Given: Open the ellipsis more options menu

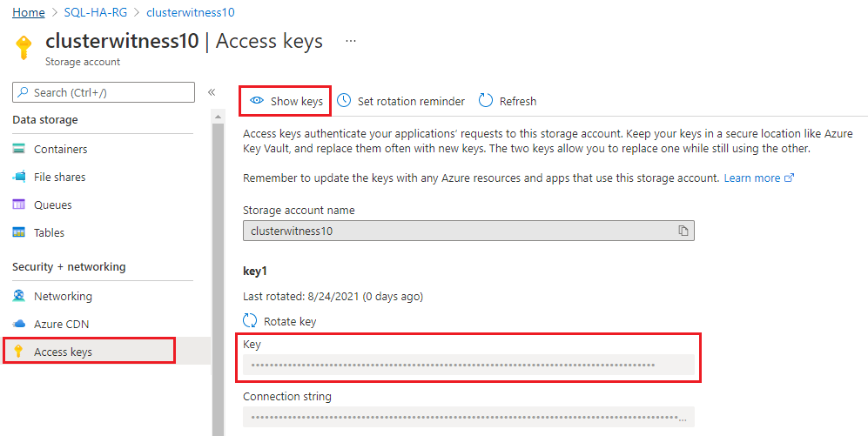Looking at the screenshot, I should click(351, 41).
